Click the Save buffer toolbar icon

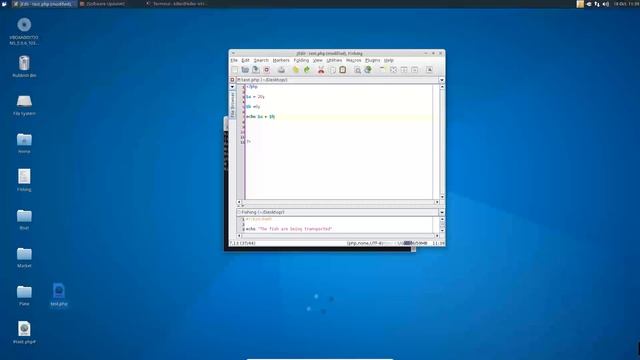[x=256, y=70]
